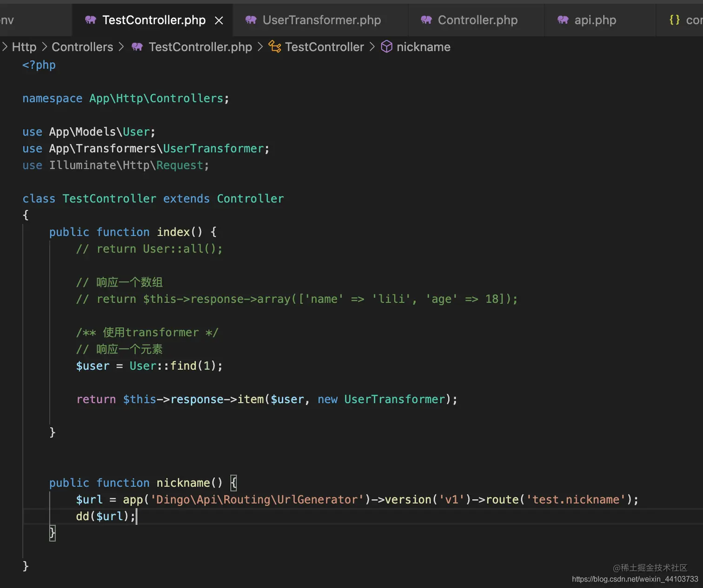
Task: Click the 'test.nickname' route string
Action: click(576, 500)
